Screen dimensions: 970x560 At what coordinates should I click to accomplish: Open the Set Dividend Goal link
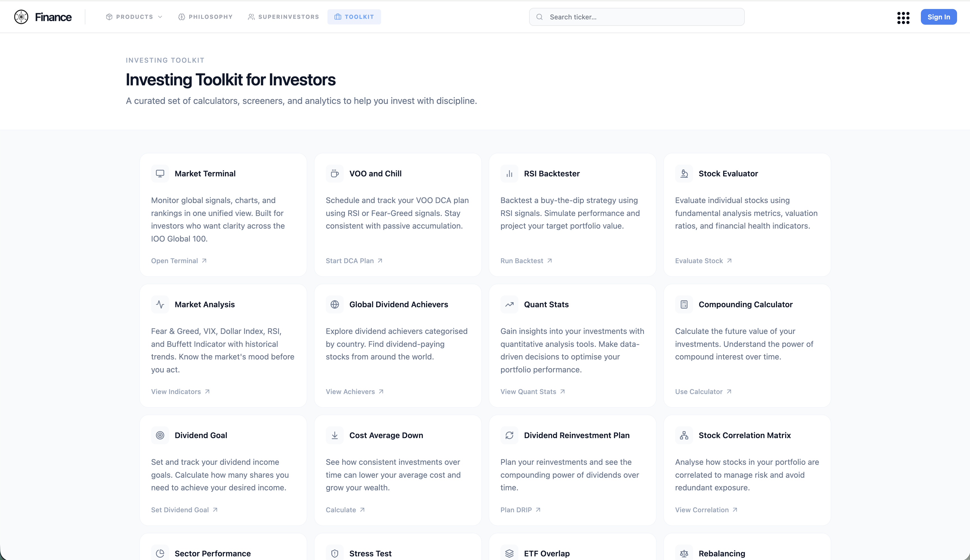tap(184, 510)
